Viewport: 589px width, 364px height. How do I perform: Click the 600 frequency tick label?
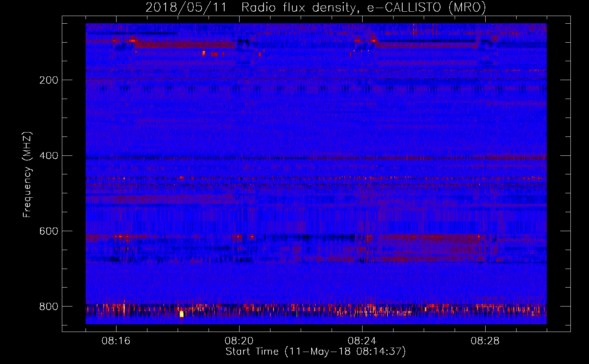tap(49, 232)
